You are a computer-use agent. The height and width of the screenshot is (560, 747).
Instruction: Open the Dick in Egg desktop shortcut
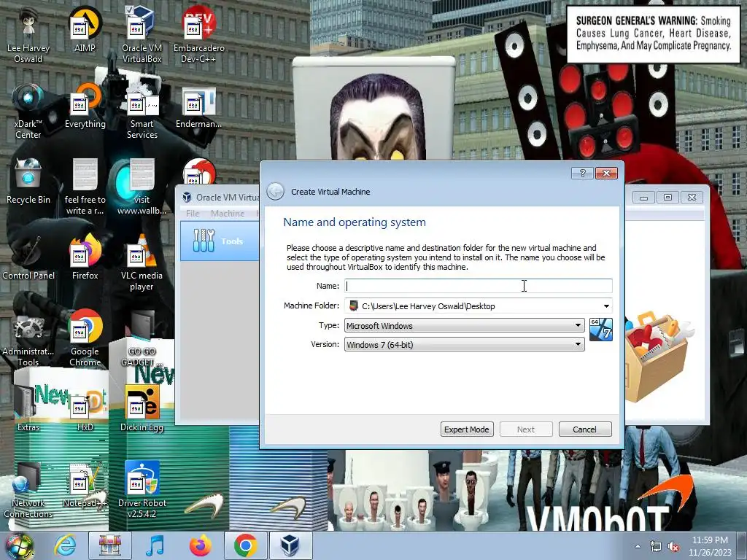[x=142, y=410]
